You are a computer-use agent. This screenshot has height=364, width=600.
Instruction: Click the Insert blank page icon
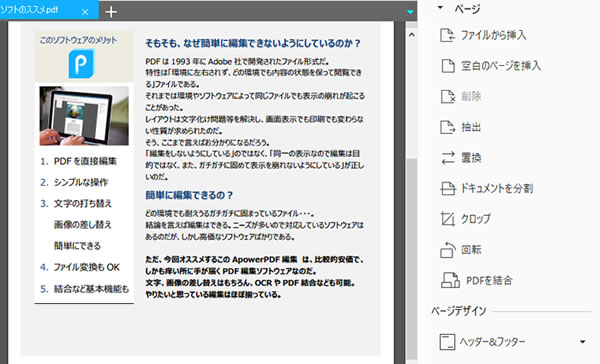click(448, 66)
